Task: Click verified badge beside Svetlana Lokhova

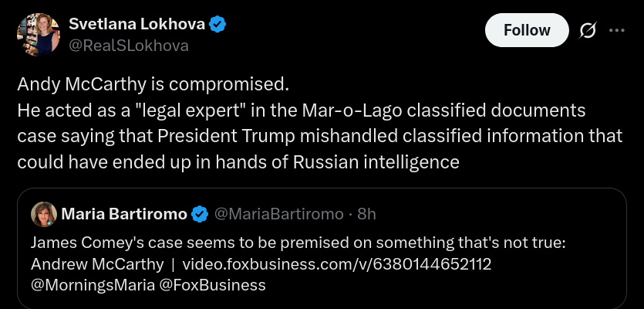Action: 218,24
